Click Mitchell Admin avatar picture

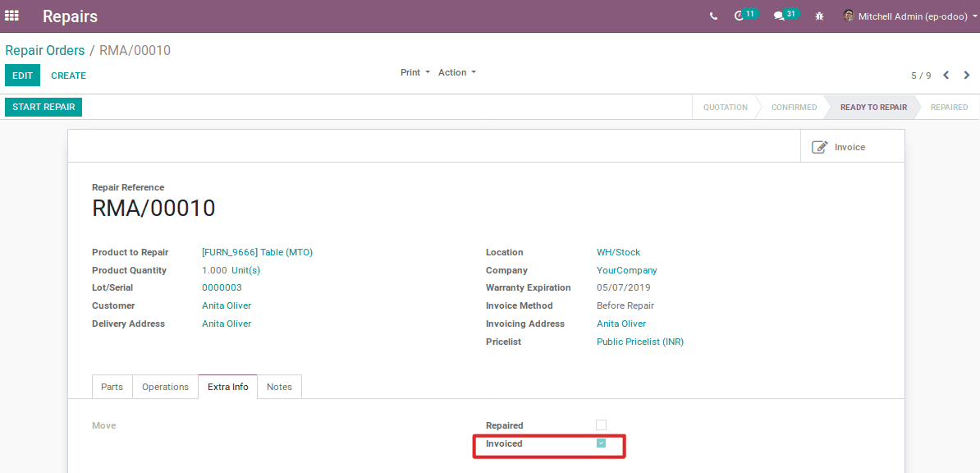[848, 16]
